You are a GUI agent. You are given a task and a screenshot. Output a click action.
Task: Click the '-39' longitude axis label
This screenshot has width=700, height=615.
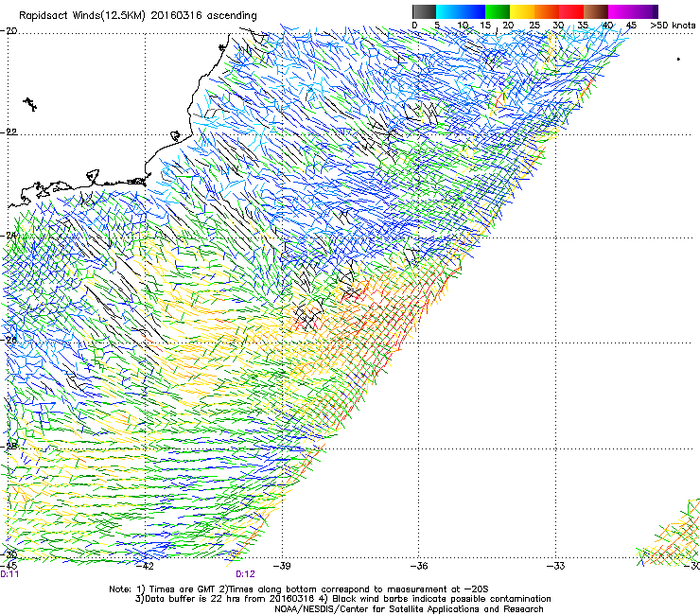[x=282, y=566]
